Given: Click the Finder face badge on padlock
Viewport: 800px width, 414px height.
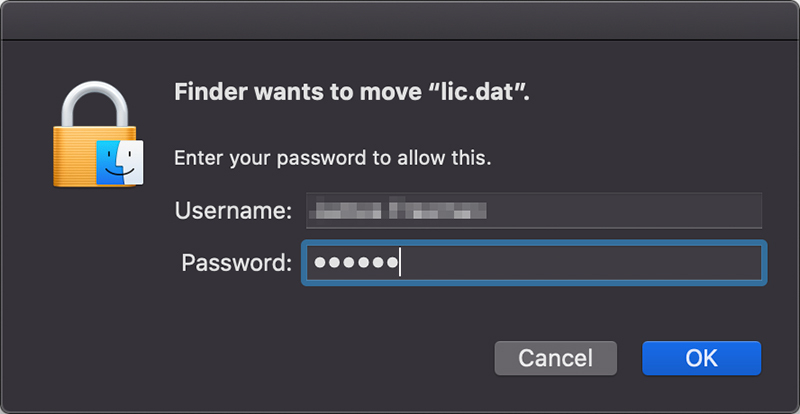Looking at the screenshot, I should (120, 162).
